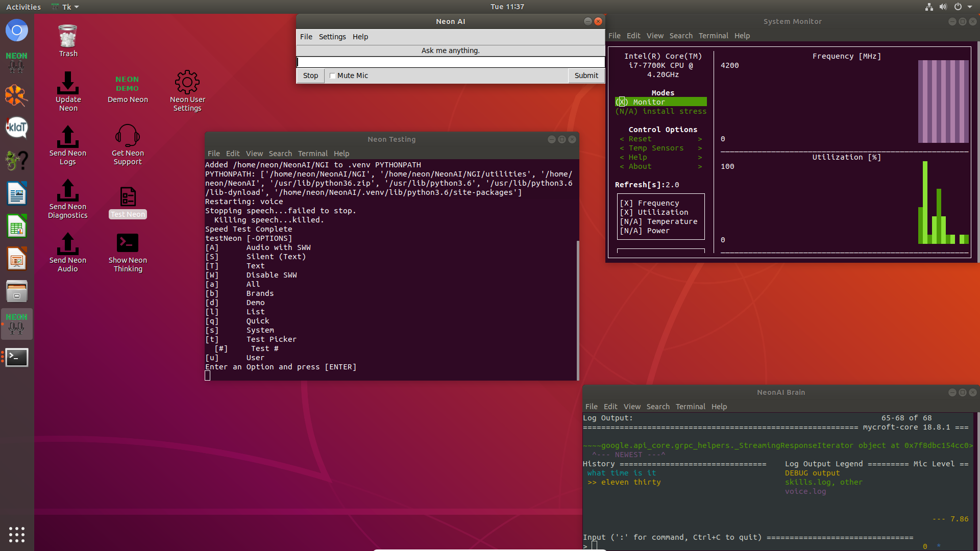Open the file archive app in dock
The height and width of the screenshot is (551, 980).
tap(17, 291)
